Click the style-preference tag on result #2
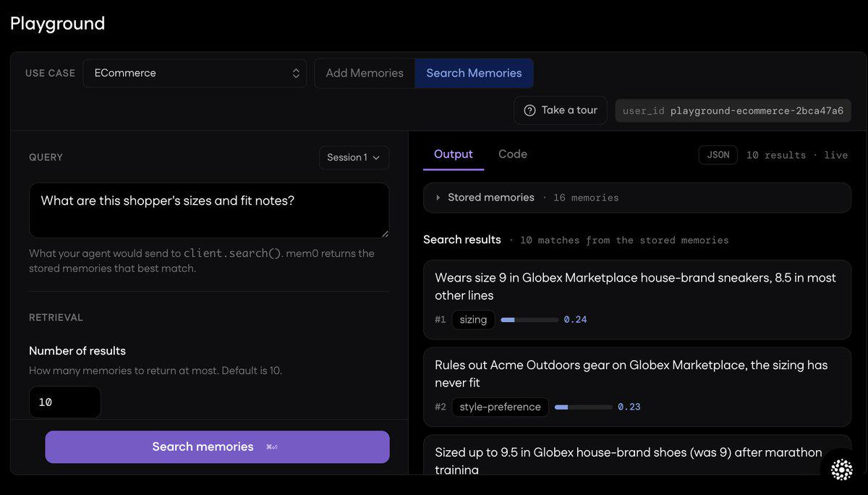This screenshot has height=495, width=868. coord(500,407)
